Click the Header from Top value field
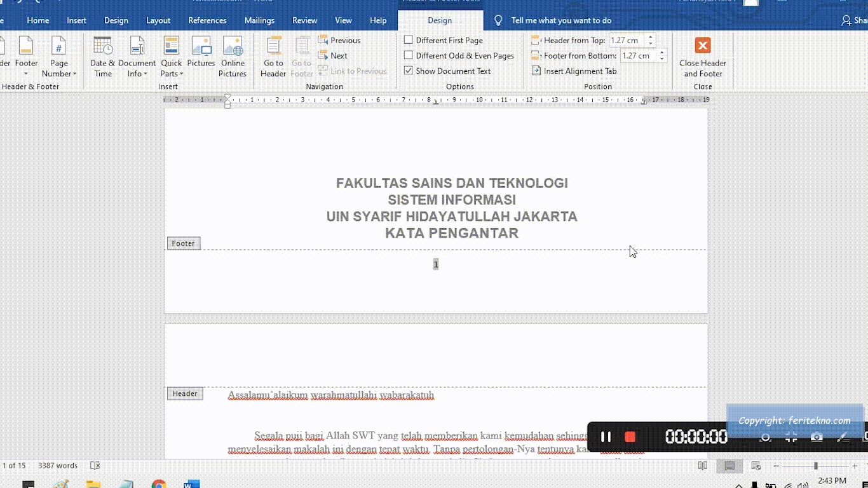Viewport: 868px width, 488px height. [x=627, y=40]
